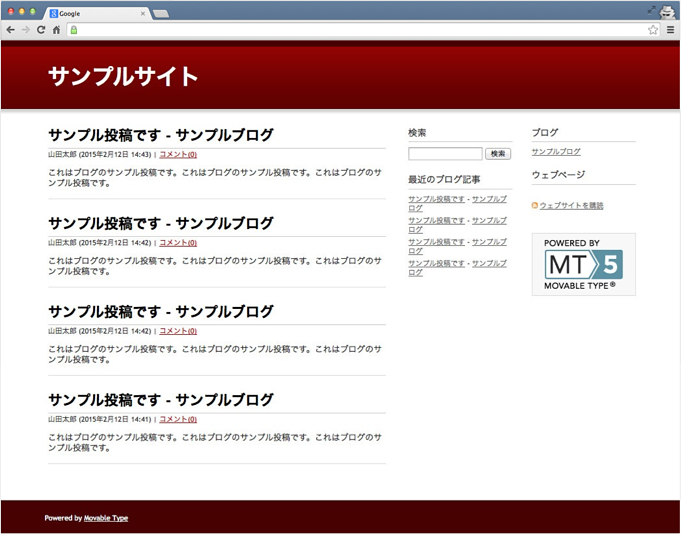Open サンプルブログ link under ブログ heading
The width and height of the screenshot is (681, 534).
(x=556, y=152)
